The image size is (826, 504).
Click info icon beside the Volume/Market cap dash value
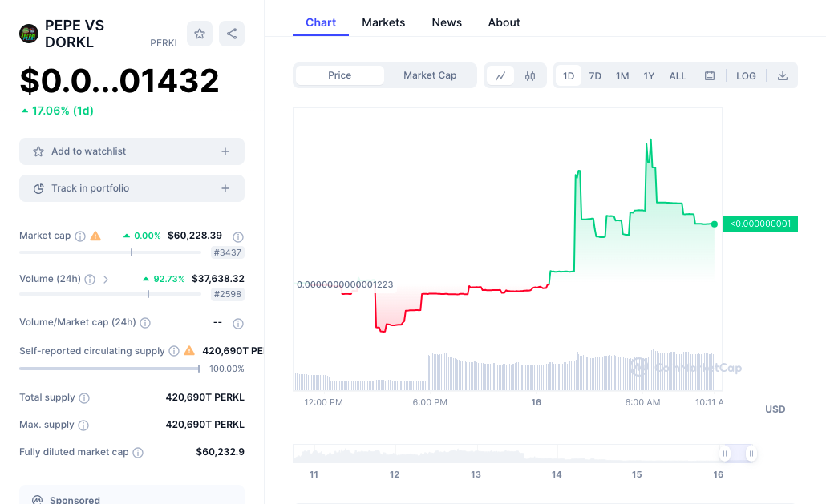point(238,324)
